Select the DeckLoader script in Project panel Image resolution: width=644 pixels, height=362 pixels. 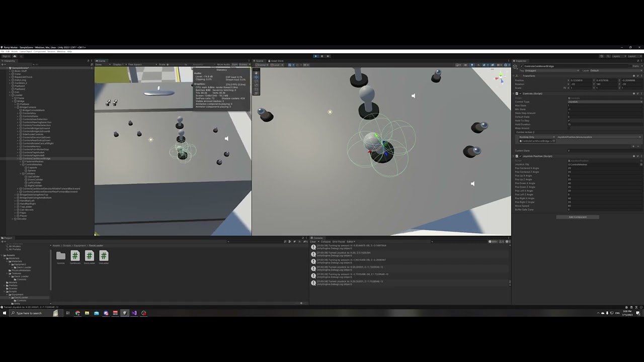click(x=89, y=256)
